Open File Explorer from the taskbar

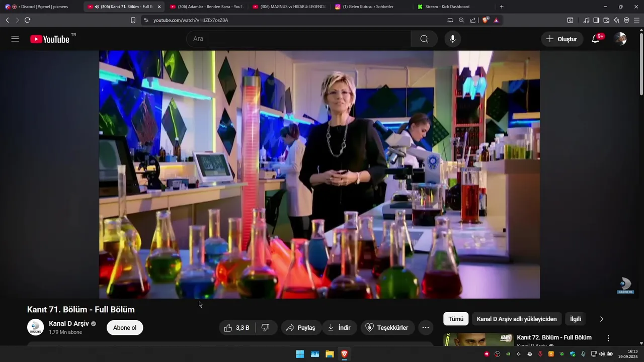(330, 354)
